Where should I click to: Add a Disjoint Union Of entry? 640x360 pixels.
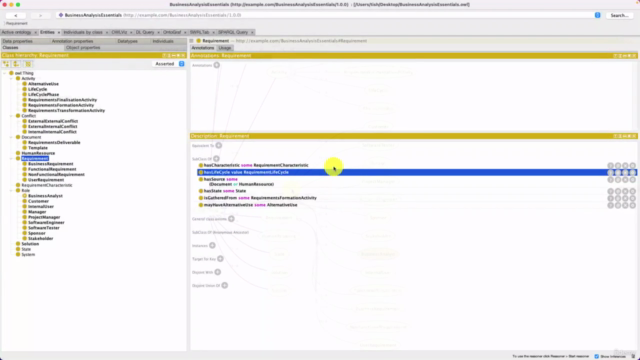click(224, 285)
